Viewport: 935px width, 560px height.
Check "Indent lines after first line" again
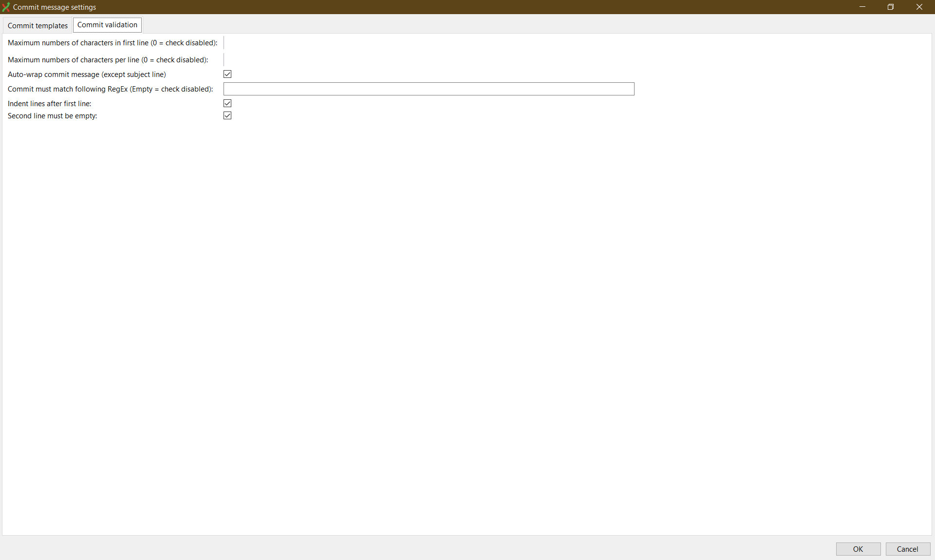227,103
